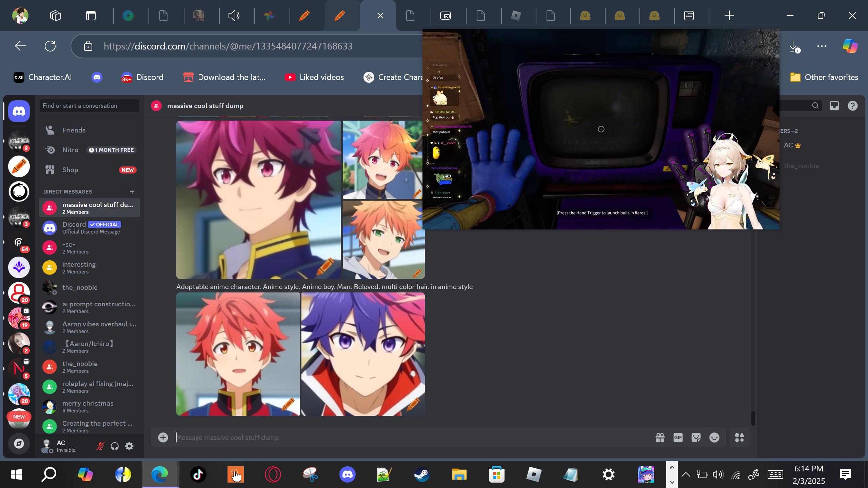The image size is (868, 488).
Task: Open the -sc- group DM
Action: [90, 248]
